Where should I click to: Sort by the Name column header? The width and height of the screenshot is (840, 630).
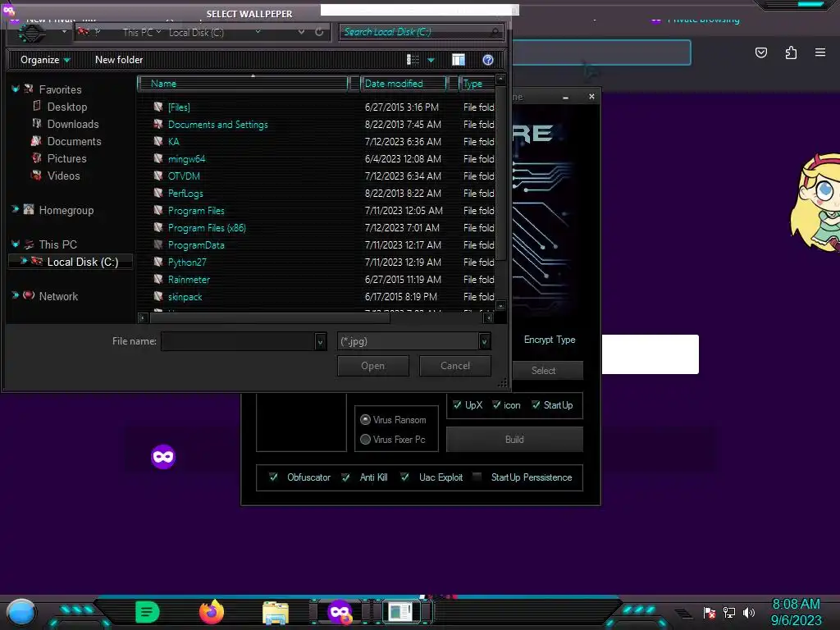[x=243, y=84]
